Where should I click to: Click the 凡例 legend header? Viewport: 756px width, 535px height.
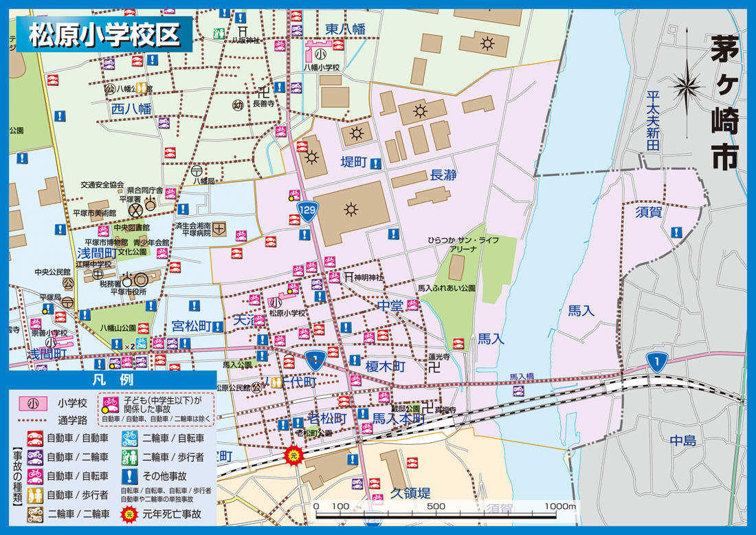(x=112, y=380)
